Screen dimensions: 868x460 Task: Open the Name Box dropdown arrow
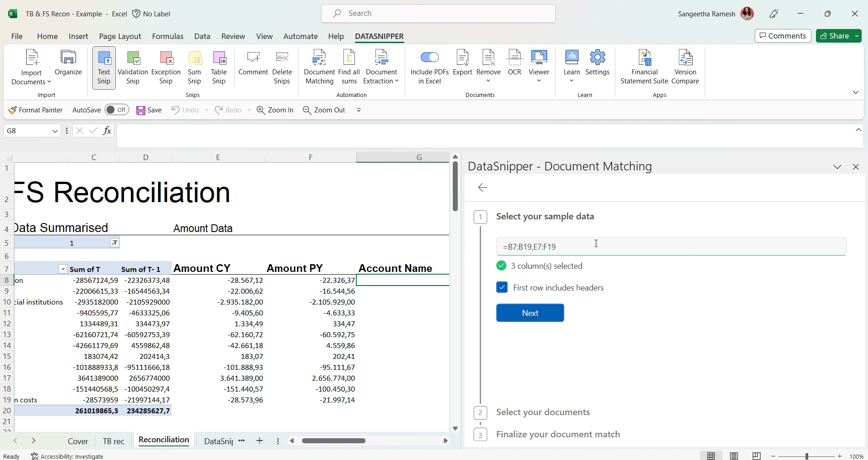[55, 131]
